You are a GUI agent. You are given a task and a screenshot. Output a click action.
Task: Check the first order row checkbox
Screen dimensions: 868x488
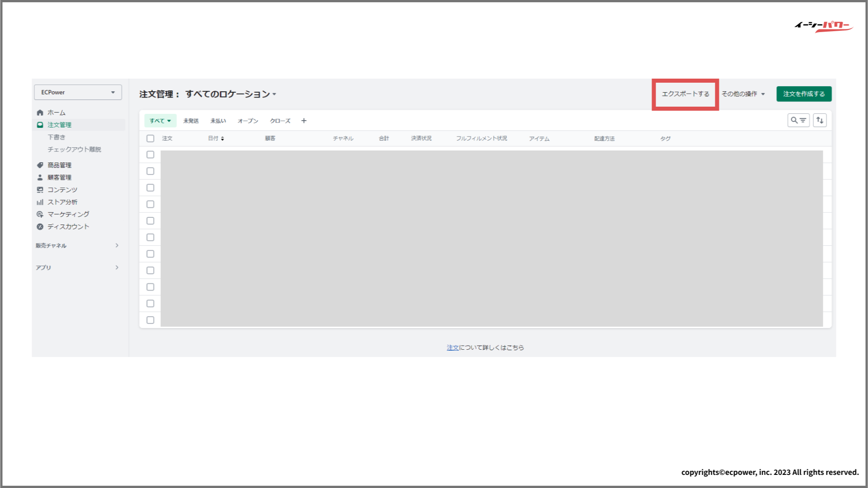(150, 155)
